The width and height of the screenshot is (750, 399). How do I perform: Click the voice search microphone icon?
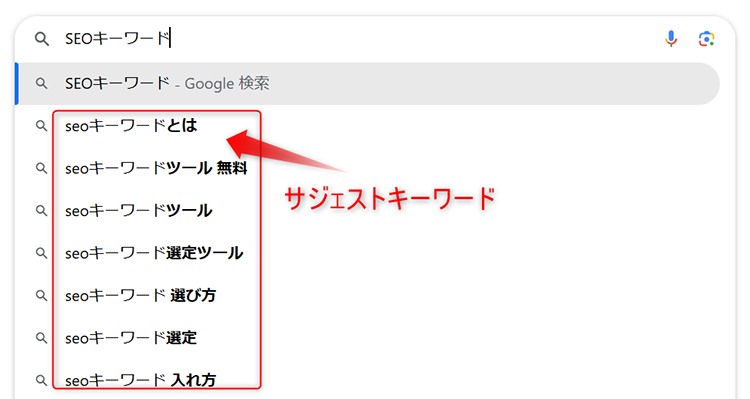click(671, 39)
